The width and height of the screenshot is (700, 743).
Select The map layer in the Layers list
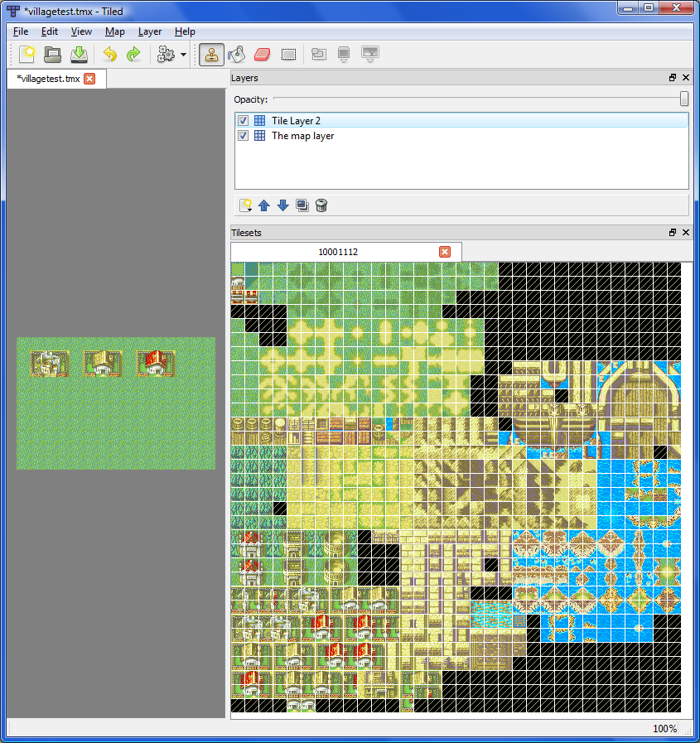coord(302,135)
